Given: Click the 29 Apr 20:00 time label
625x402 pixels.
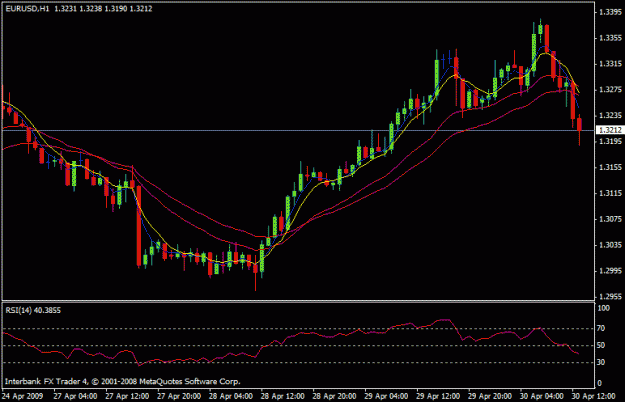Looking at the screenshot, I should 490,396.
